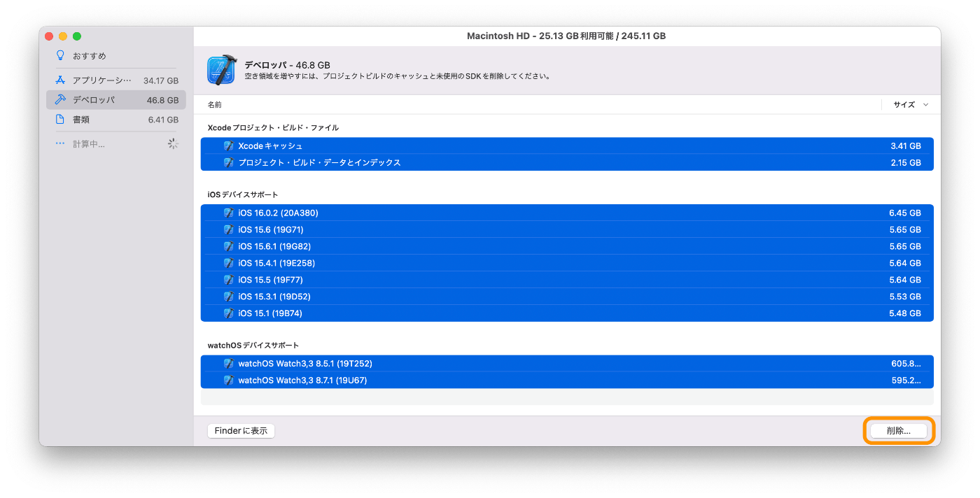
Task: Switch to the 書類 sidebar category
Action: click(x=116, y=120)
